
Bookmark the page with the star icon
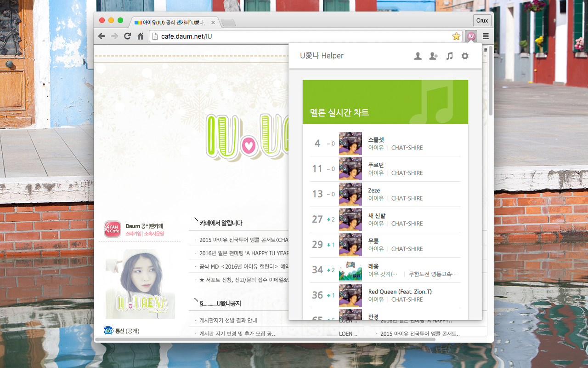pos(456,36)
